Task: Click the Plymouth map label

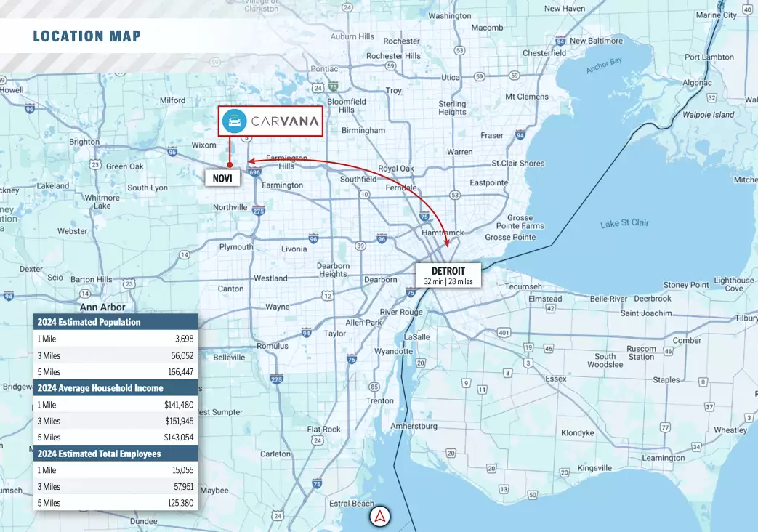Action: [x=236, y=247]
